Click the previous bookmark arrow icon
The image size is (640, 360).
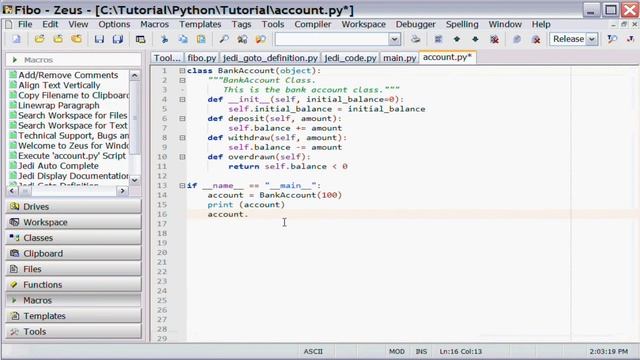point(457,39)
